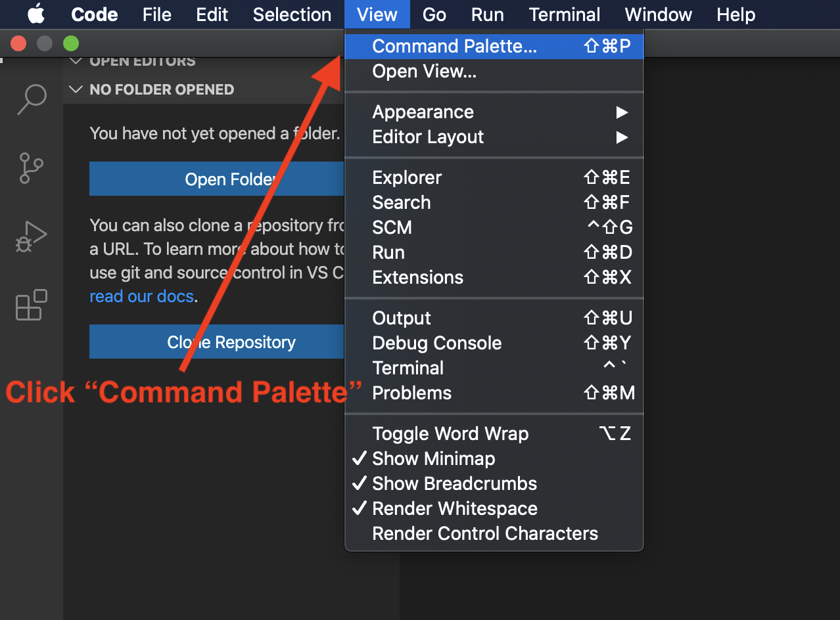
Task: Open the Editor Layout submenu
Action: (x=427, y=137)
